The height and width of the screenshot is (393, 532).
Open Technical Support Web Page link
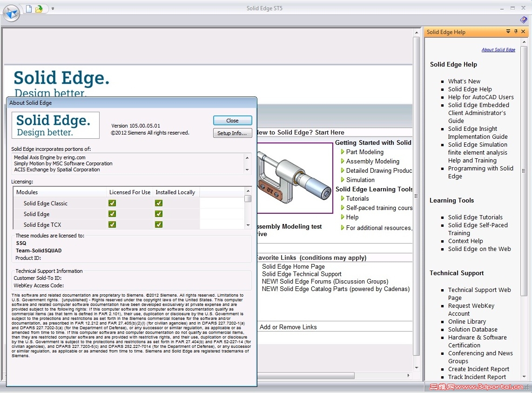click(x=479, y=293)
